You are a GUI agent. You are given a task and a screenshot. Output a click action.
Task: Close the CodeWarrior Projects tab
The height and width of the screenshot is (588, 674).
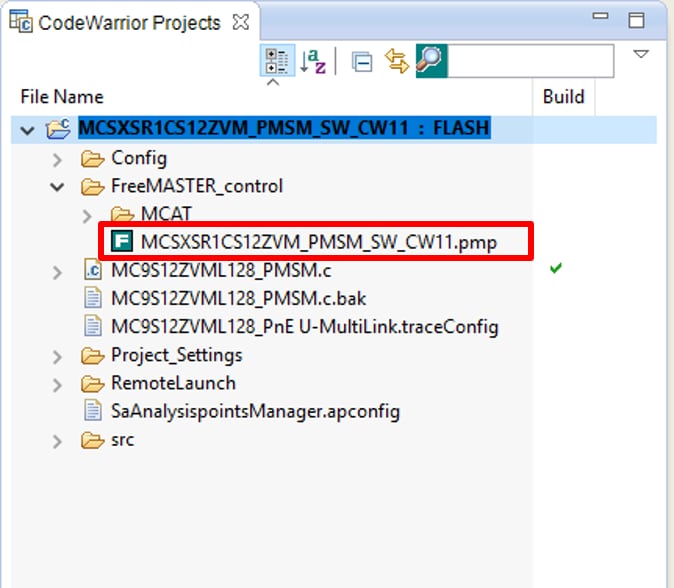[239, 21]
